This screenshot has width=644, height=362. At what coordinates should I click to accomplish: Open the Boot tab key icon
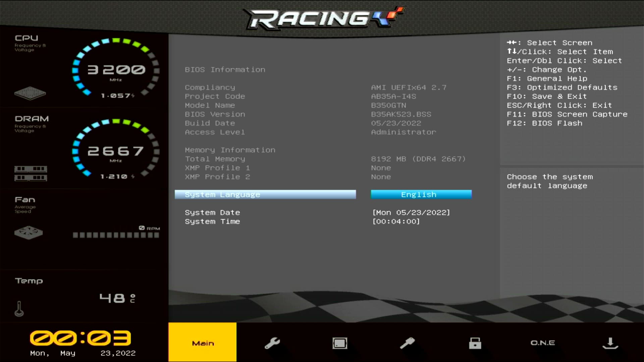tap(407, 343)
